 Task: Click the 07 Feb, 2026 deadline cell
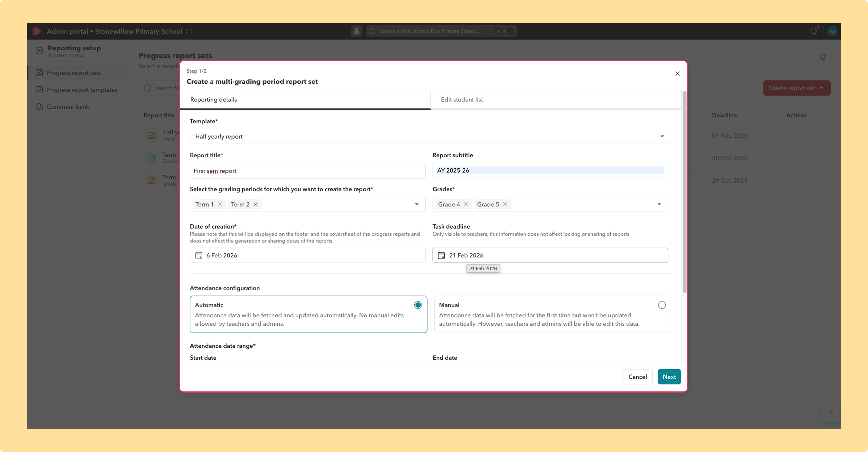coord(730,136)
